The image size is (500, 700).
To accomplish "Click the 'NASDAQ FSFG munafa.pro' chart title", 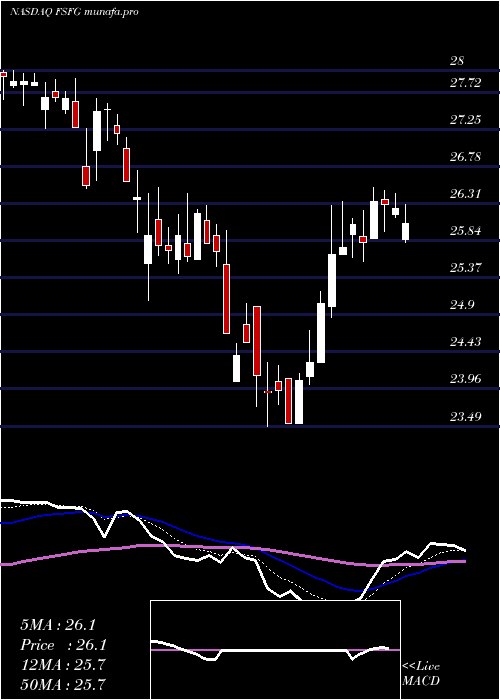I will (x=74, y=12).
